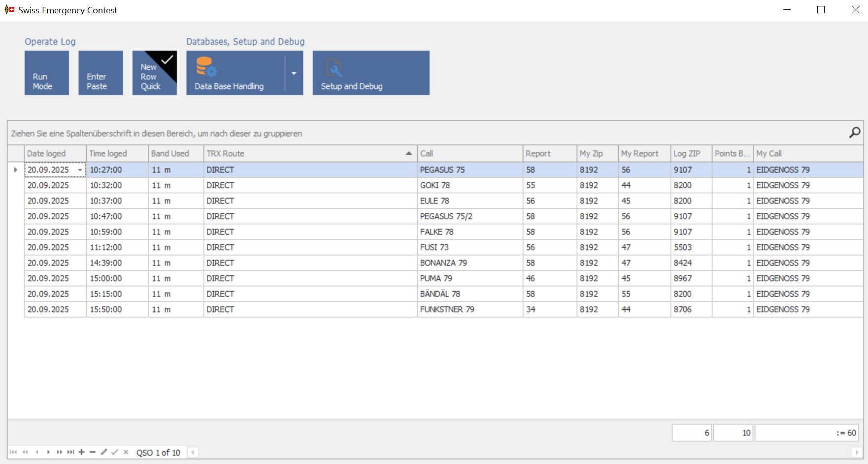Open date dropdown in first row
868x464 pixels.
(80, 170)
